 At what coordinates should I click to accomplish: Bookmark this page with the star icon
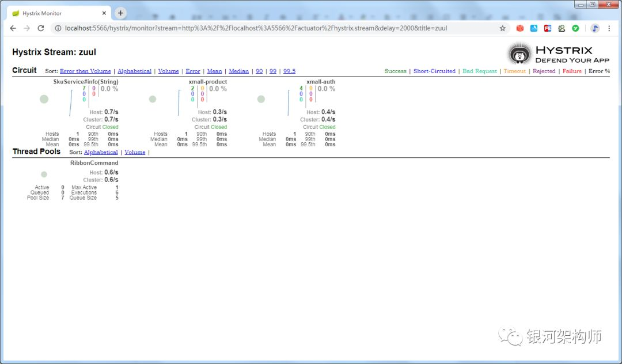(503, 28)
